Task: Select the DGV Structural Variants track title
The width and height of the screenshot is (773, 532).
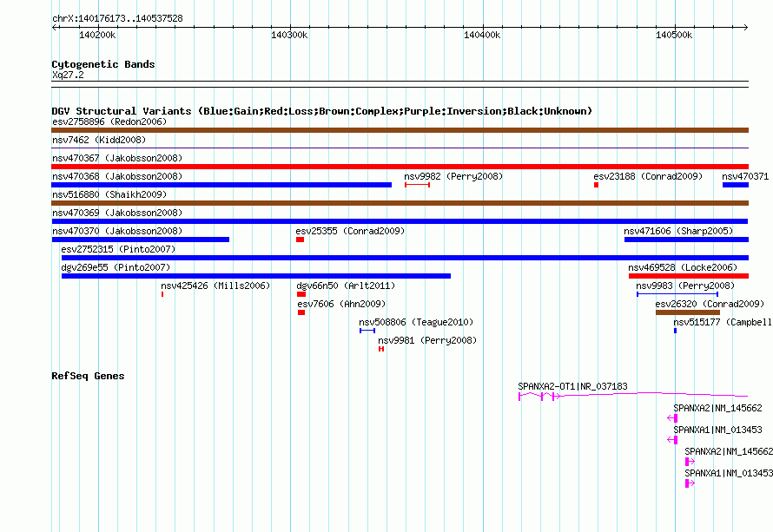Action: 321,111
